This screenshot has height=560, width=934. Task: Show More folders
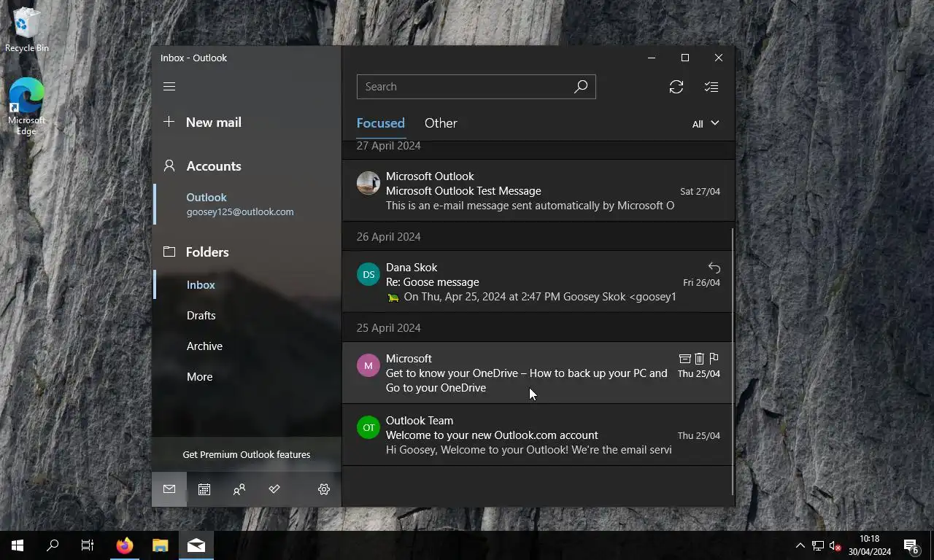point(247,377)
